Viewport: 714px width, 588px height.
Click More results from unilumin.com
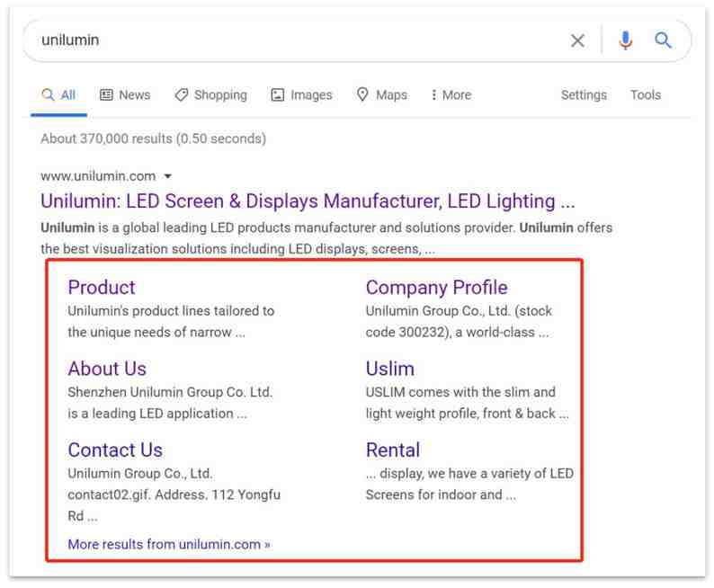pos(169,544)
